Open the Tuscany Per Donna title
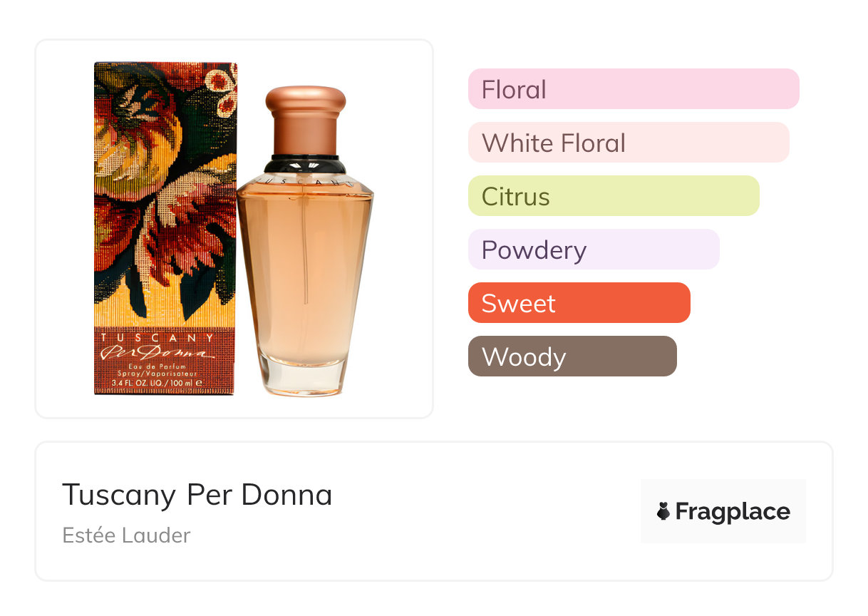The width and height of the screenshot is (868, 616). [x=197, y=494]
